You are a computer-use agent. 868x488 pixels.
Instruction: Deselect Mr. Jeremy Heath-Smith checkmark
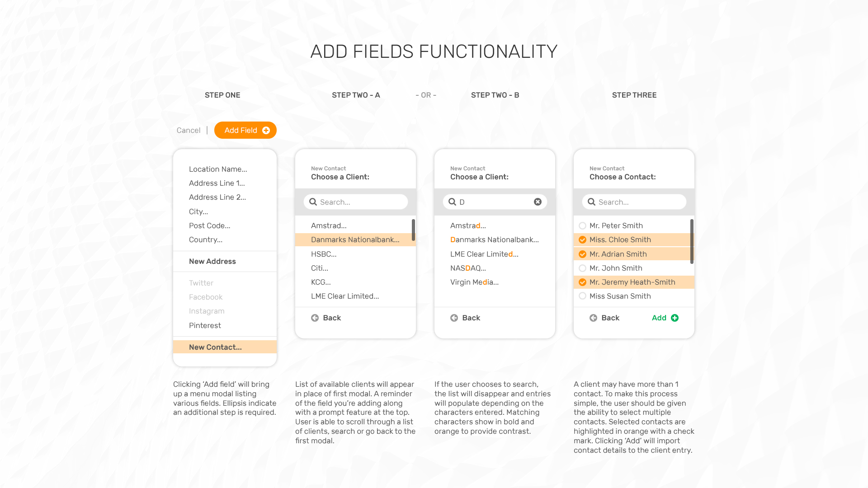(x=583, y=282)
